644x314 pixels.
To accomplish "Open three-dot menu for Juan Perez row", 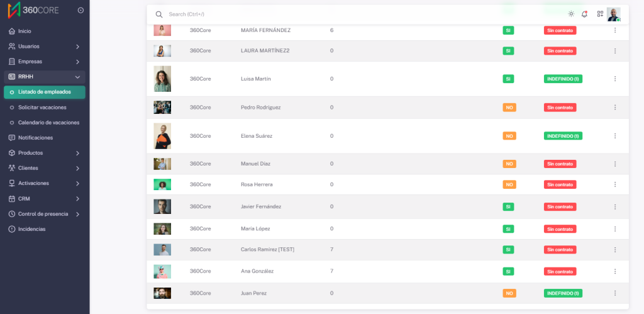I will click(x=615, y=293).
